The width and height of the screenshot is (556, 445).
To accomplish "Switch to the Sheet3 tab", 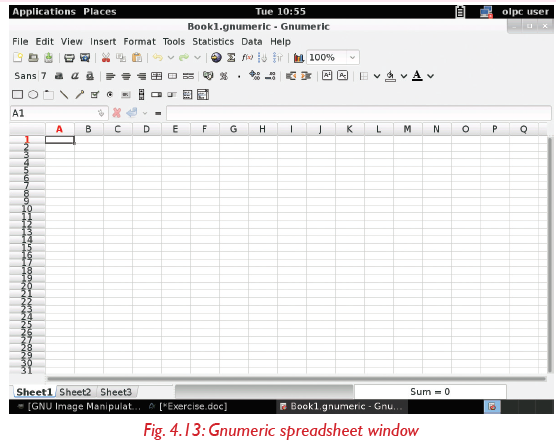I will coord(116,392).
